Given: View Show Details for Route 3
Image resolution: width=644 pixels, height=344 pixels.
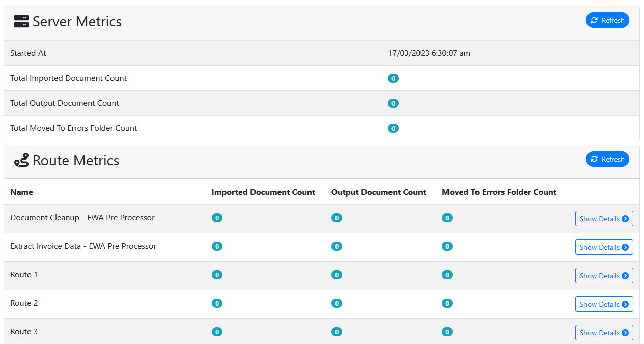Looking at the screenshot, I should pyautogui.click(x=604, y=333).
